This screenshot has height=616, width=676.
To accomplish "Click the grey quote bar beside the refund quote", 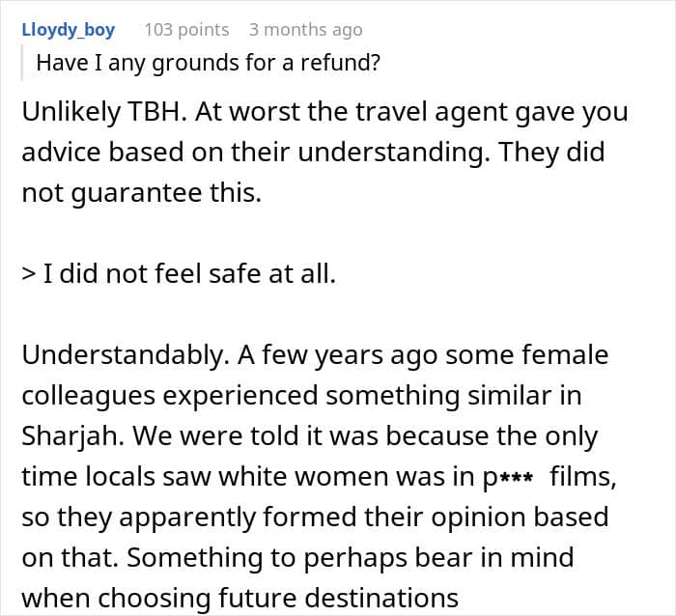I will (x=22, y=63).
